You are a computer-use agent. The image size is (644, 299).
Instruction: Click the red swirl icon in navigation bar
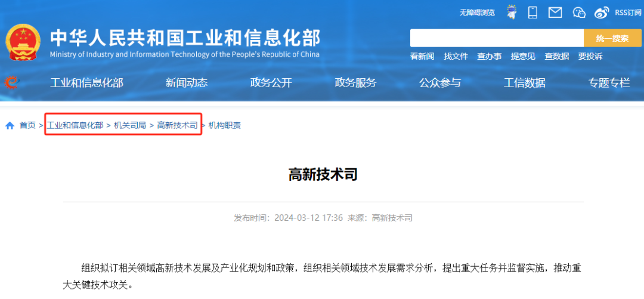tap(10, 83)
